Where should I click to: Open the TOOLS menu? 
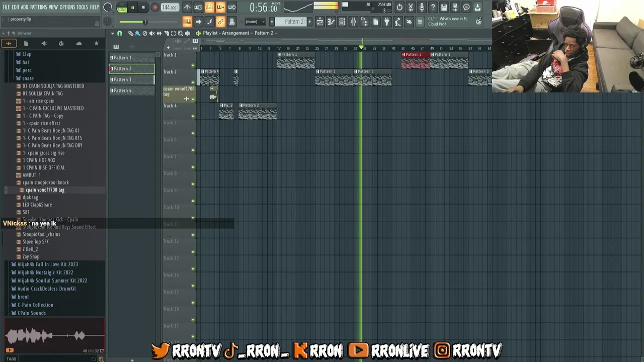(83, 7)
